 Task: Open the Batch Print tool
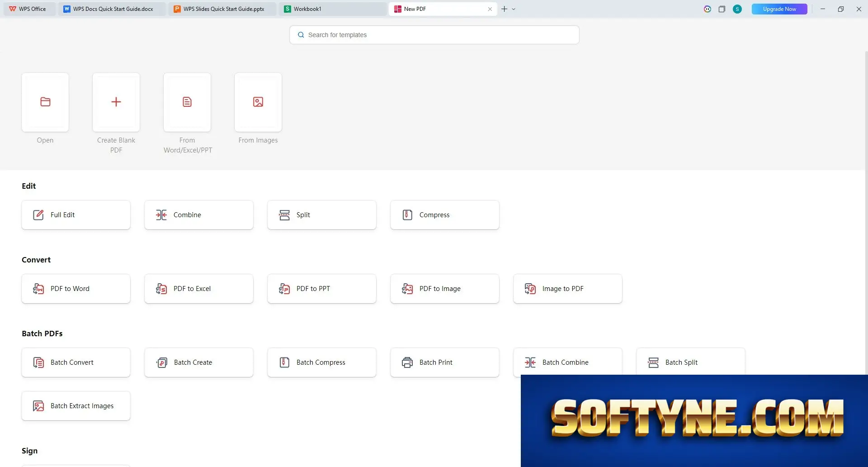[445, 362]
